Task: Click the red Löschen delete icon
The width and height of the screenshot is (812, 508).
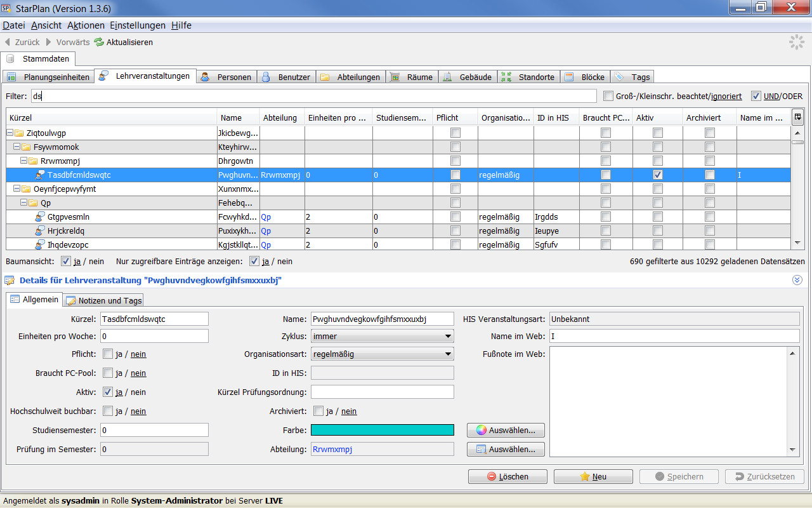Action: point(492,476)
